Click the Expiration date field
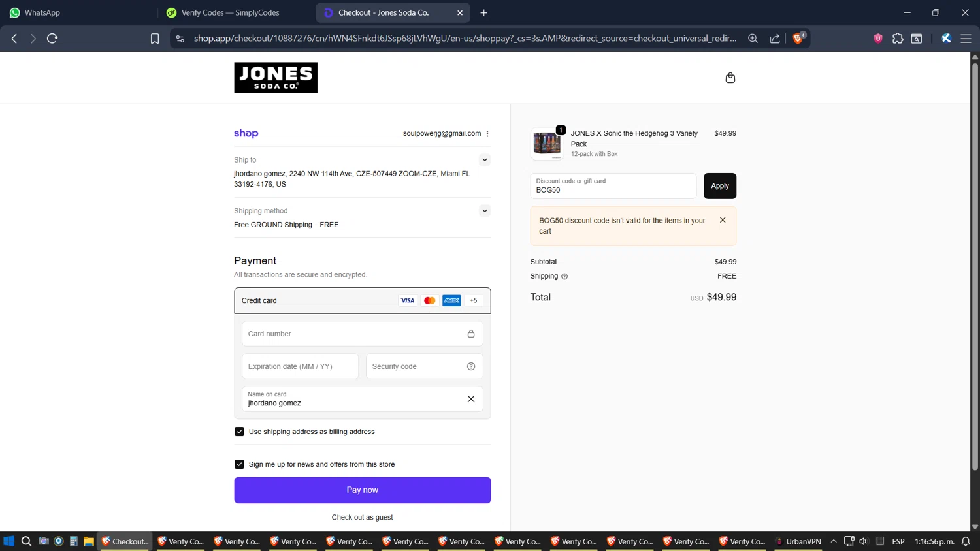This screenshot has height=551, width=980. (x=300, y=366)
